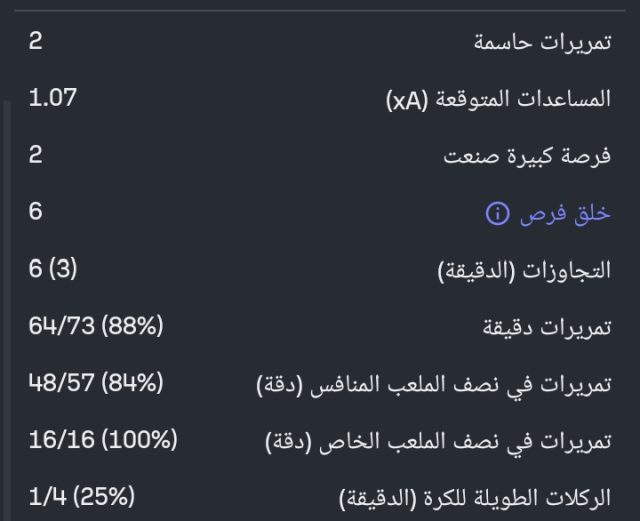The image size is (640, 521).
Task: Click the info icon beside خلق فرص
Action: (497, 214)
